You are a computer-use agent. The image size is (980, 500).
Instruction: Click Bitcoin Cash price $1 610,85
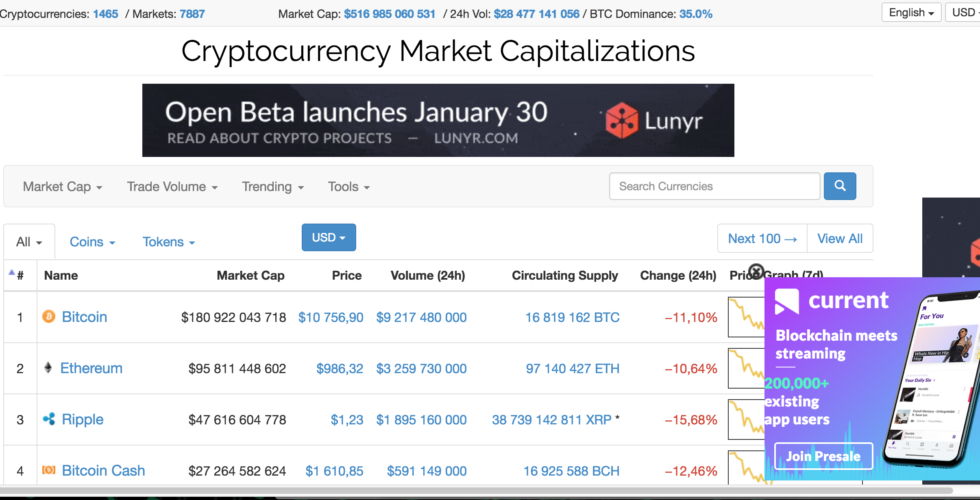click(334, 471)
